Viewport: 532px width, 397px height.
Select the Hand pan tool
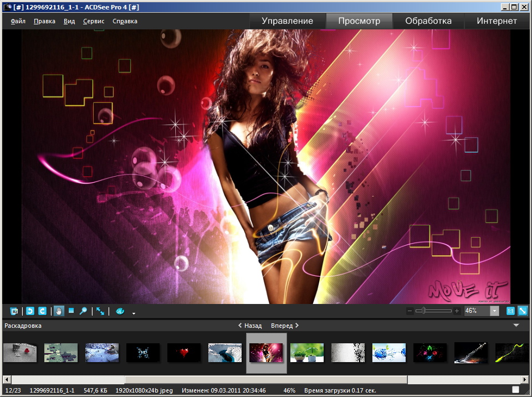click(59, 311)
